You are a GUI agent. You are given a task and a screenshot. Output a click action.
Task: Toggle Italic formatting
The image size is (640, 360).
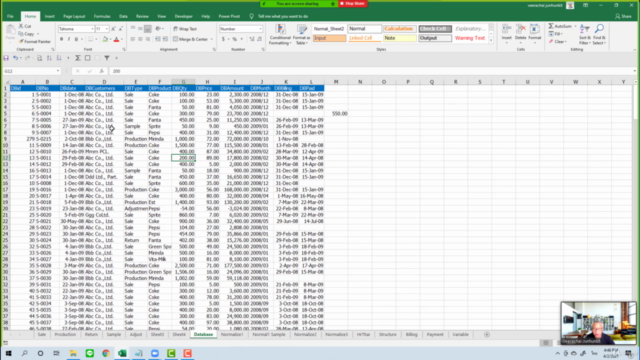point(69,40)
